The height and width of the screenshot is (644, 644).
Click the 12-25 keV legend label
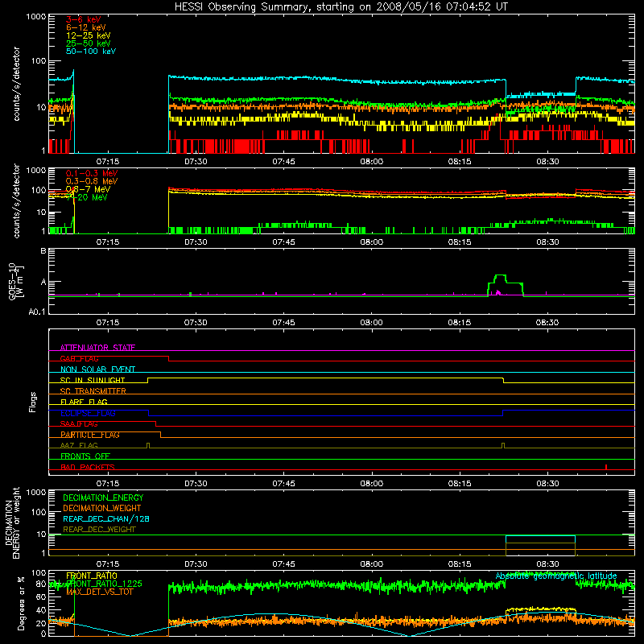tap(89, 35)
